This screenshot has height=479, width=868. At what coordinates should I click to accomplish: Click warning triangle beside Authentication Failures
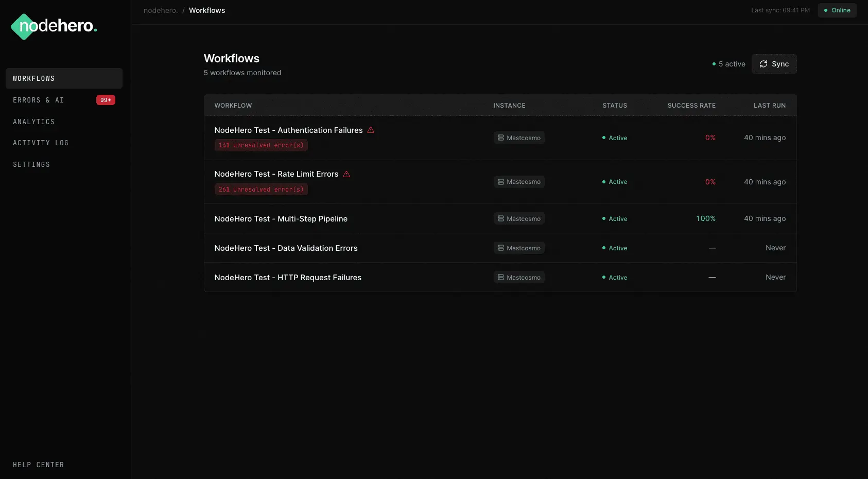(x=371, y=130)
